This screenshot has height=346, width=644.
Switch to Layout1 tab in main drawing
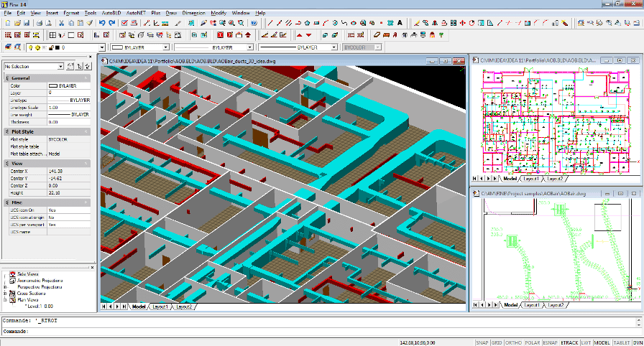(x=159, y=307)
